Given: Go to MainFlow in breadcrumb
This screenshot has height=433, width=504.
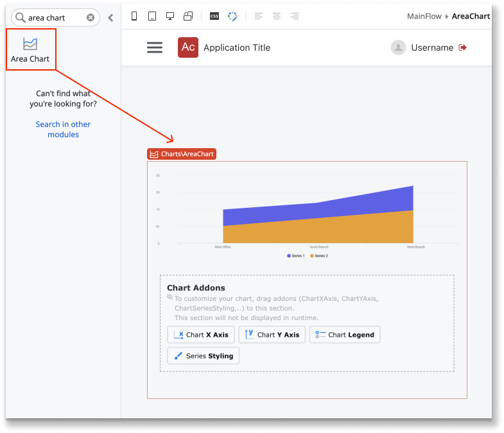Looking at the screenshot, I should pyautogui.click(x=424, y=16).
